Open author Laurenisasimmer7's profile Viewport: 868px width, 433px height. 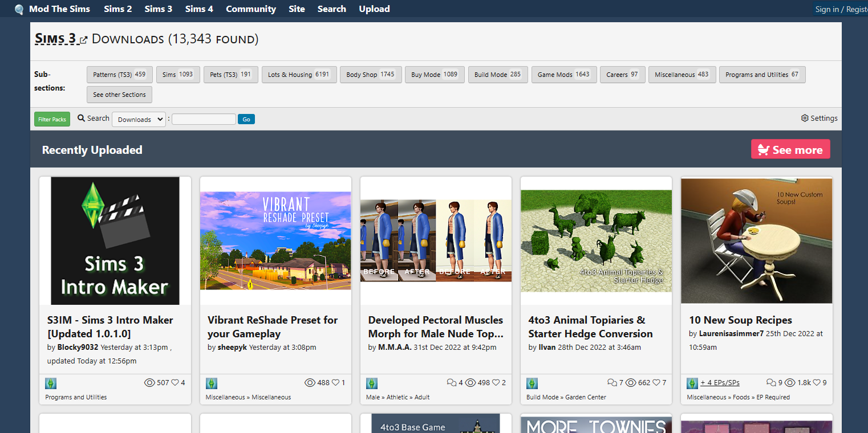731,334
